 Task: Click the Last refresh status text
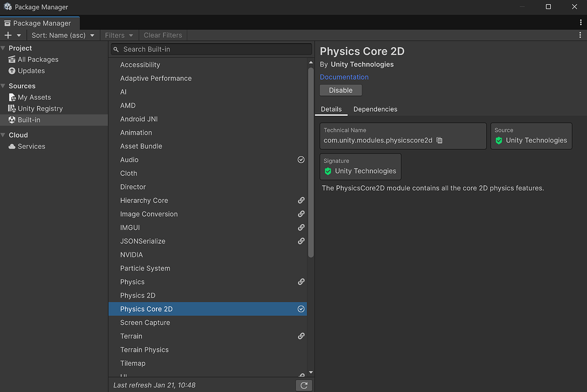154,385
